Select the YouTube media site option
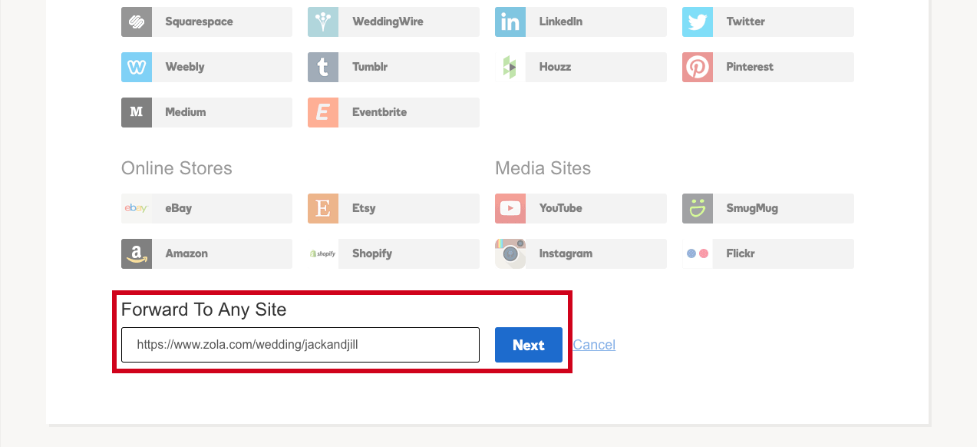Image resolution: width=980 pixels, height=447 pixels. 581,208
